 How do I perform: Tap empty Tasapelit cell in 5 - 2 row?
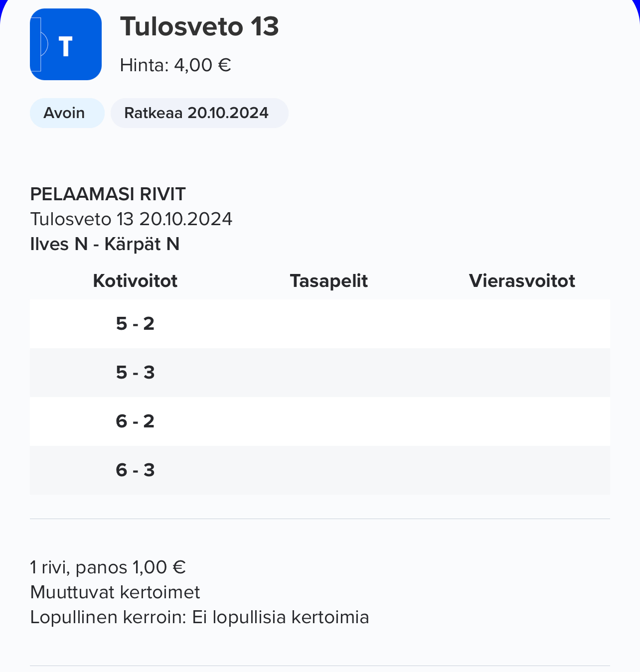coord(329,324)
